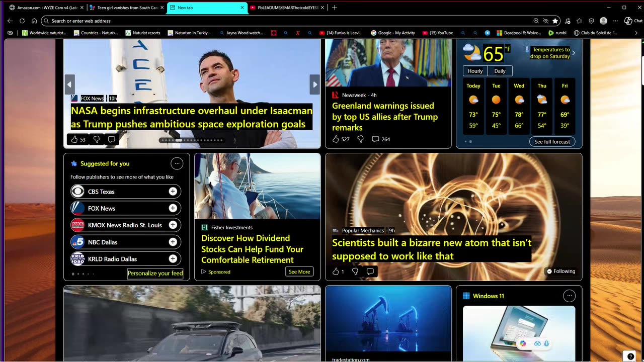Toggle Following on Popular Mechanics article
This screenshot has width=644, height=362.
[560, 271]
